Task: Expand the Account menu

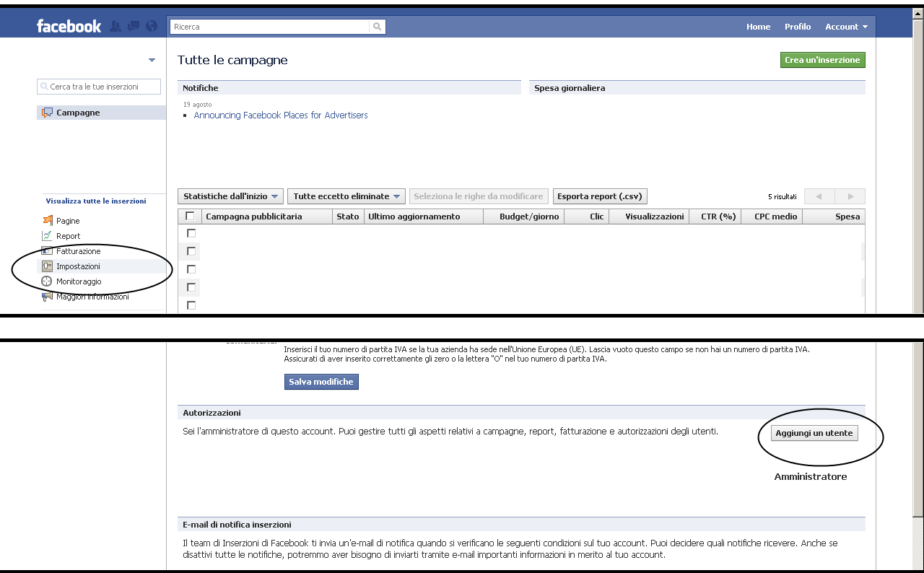Action: tap(846, 27)
